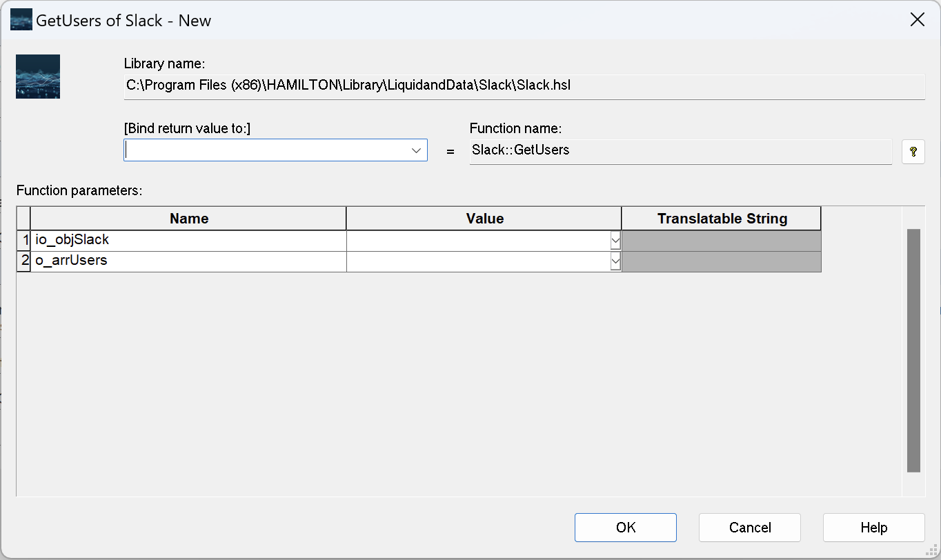The height and width of the screenshot is (560, 941).
Task: Open value dropdown for o_arrUsers
Action: click(x=615, y=261)
